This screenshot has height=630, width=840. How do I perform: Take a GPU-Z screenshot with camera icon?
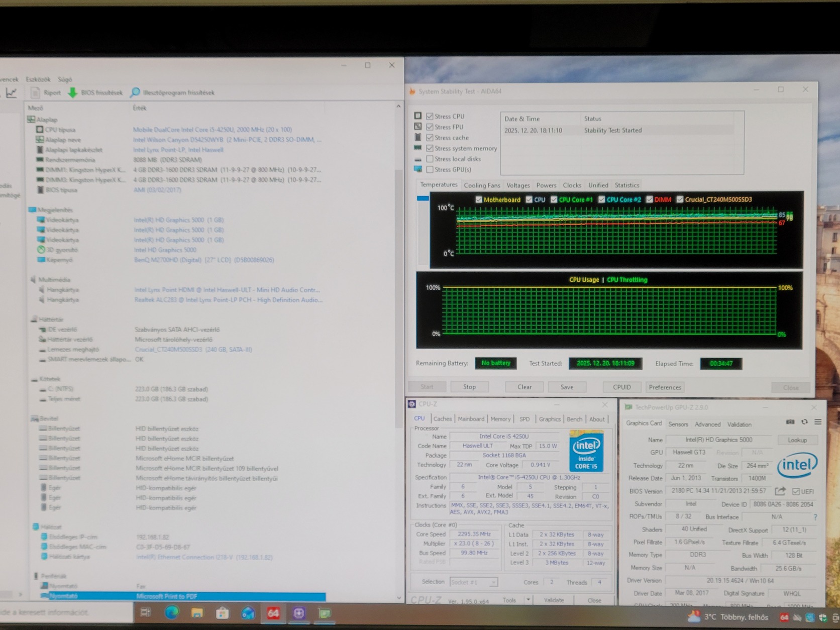click(x=790, y=422)
